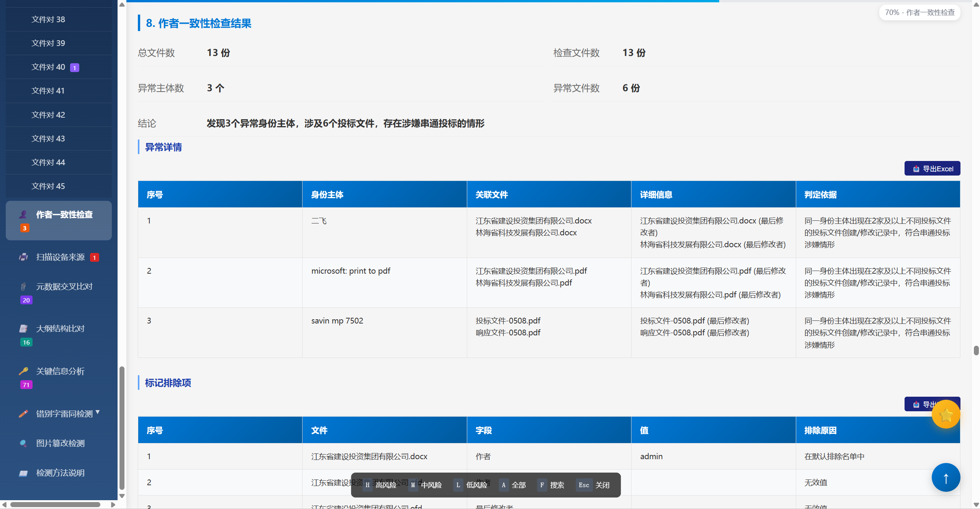Select 文件对 43 in the sidebar
The image size is (980, 509).
click(x=59, y=139)
